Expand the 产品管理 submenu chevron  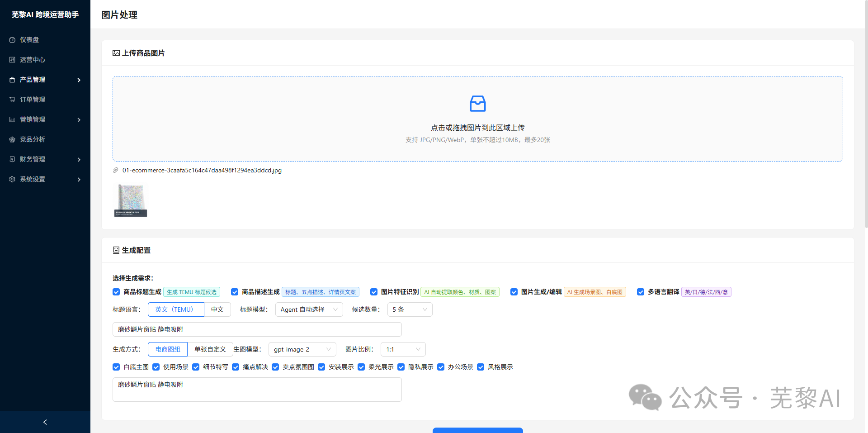coord(79,80)
